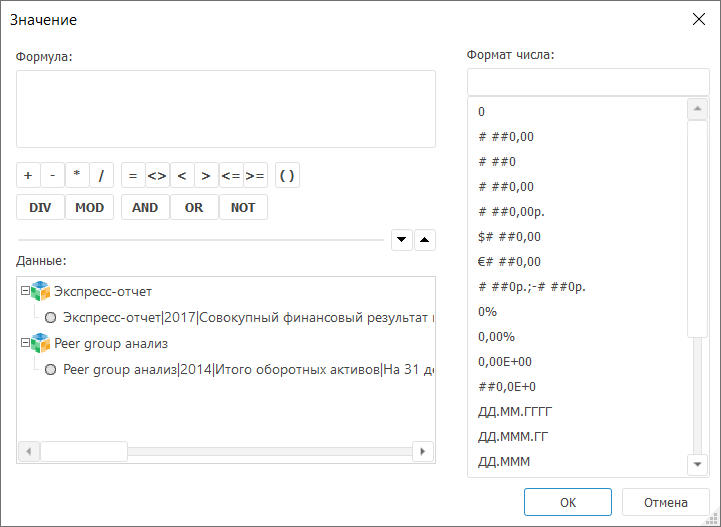Click the down arrow panel button
721x527 pixels.
coord(402,239)
